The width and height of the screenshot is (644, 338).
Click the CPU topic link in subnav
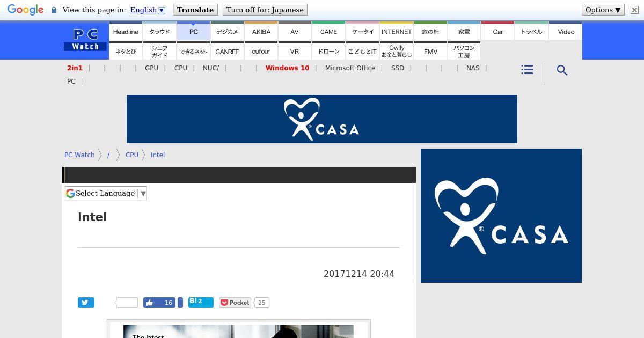[x=181, y=68]
